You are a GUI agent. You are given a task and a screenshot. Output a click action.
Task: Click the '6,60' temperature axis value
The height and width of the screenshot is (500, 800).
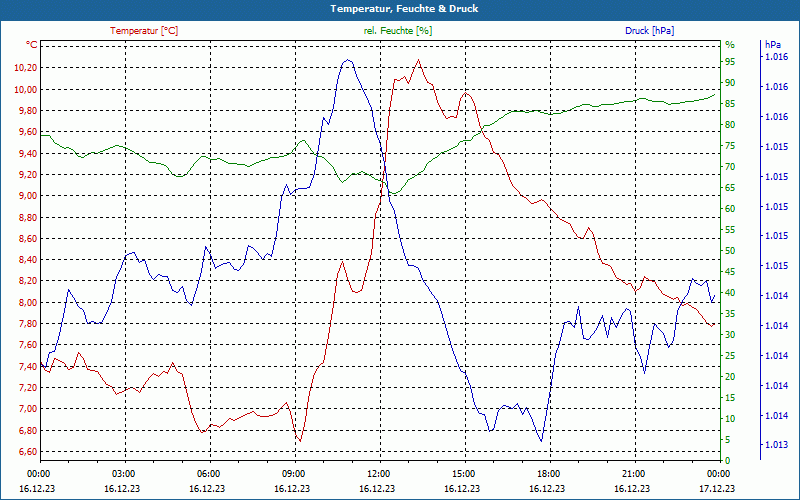pyautogui.click(x=28, y=451)
